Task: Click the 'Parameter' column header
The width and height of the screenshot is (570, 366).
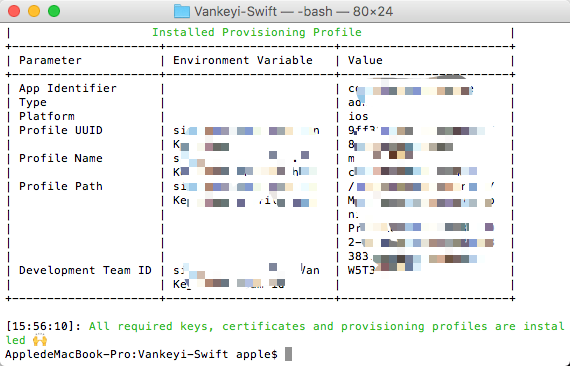Action: coord(50,60)
